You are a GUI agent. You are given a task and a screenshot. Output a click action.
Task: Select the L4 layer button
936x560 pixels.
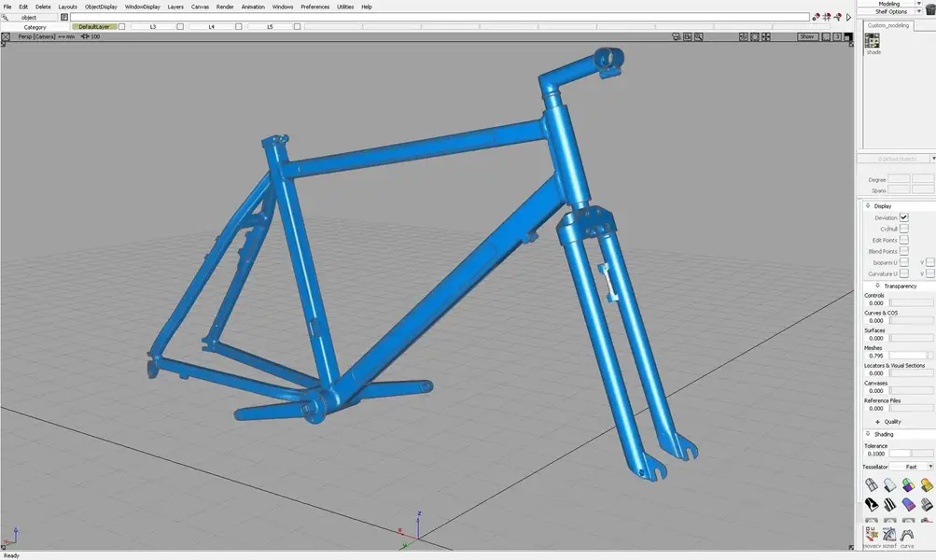[211, 27]
